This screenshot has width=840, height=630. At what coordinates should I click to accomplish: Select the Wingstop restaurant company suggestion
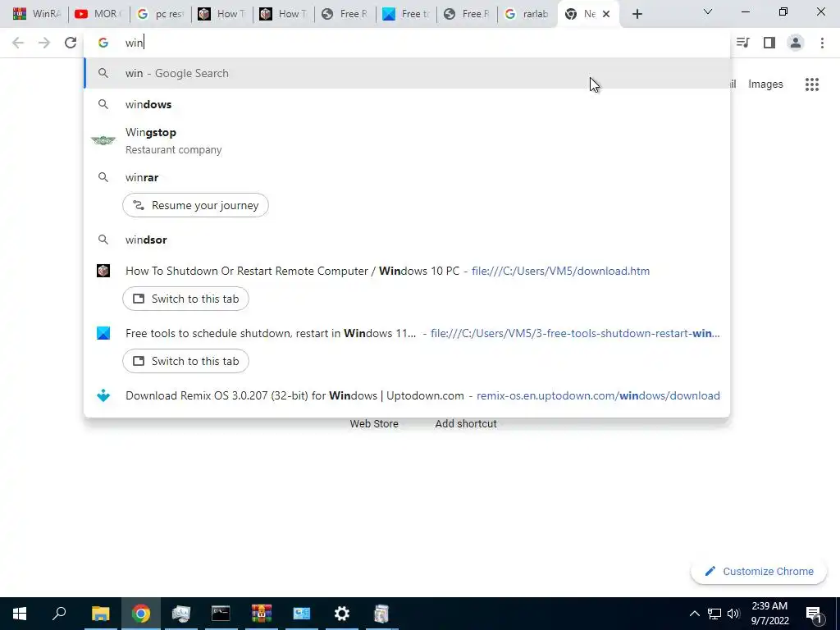coord(407,141)
